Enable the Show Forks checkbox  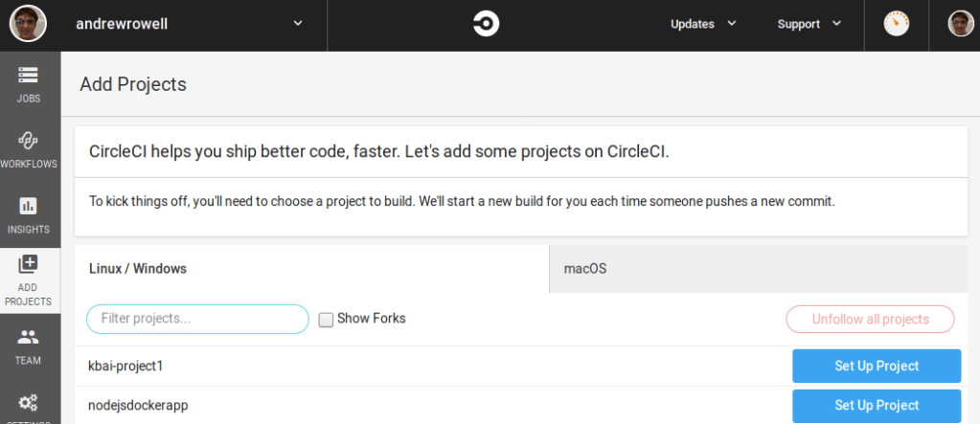click(x=326, y=320)
